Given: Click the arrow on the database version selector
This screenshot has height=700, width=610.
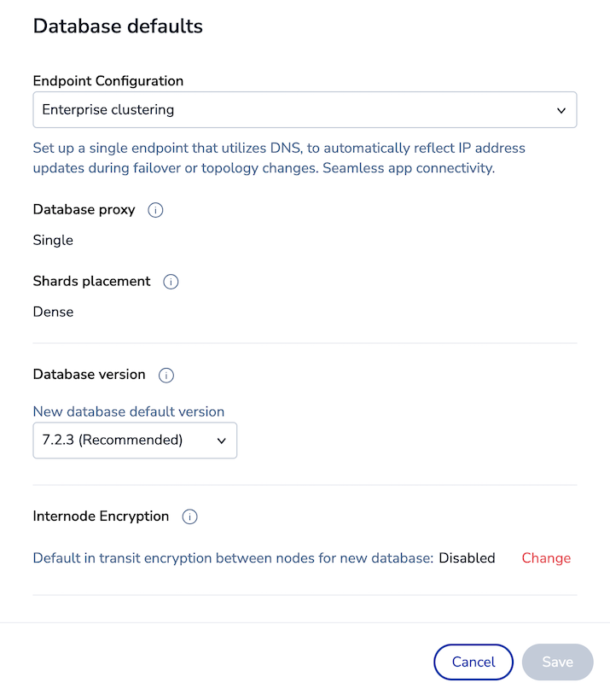Looking at the screenshot, I should [221, 440].
